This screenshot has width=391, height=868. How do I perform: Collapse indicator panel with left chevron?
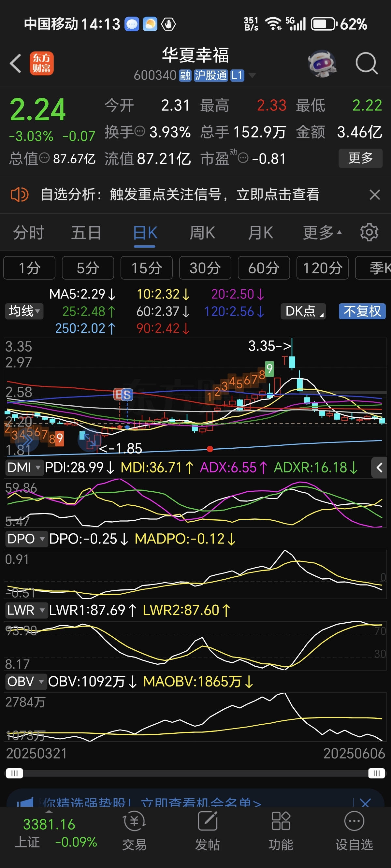tap(379, 467)
